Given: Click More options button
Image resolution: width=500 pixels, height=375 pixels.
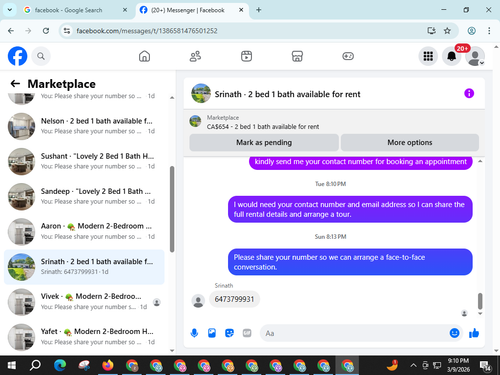Looking at the screenshot, I should [410, 143].
